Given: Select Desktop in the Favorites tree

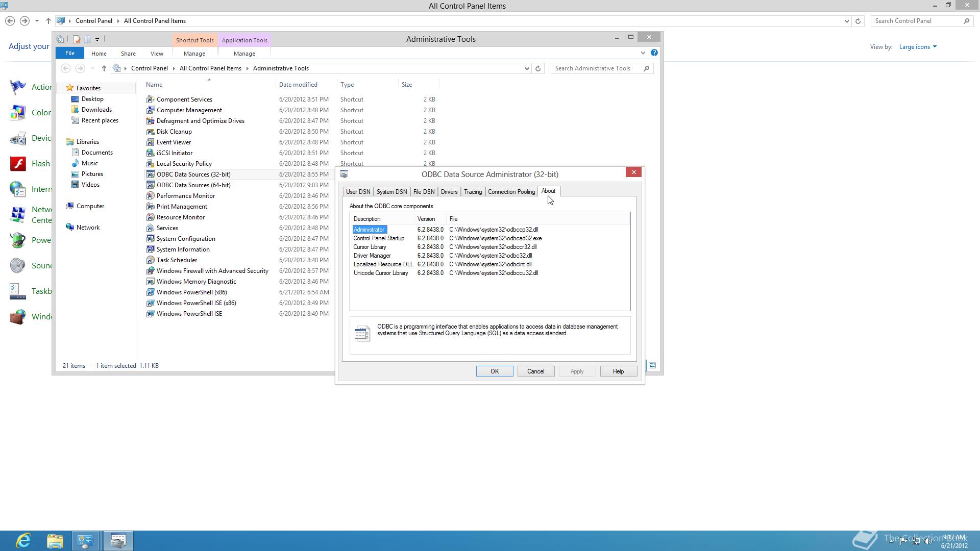Looking at the screenshot, I should (x=92, y=99).
